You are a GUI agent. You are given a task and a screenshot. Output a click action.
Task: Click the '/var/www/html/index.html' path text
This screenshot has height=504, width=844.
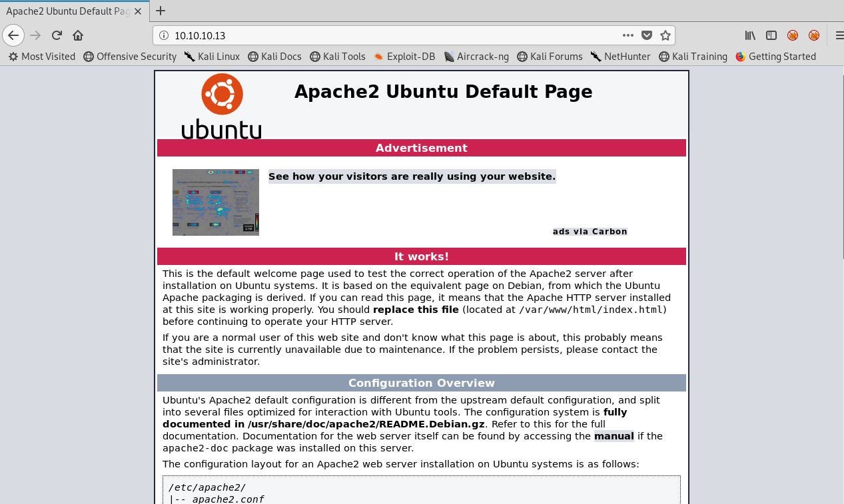[x=590, y=310]
